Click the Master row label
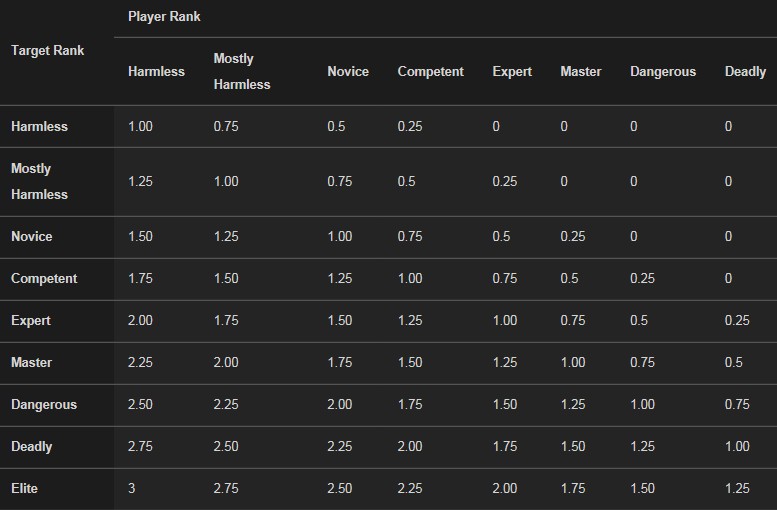Screen dimensions: 777x510 31,362
